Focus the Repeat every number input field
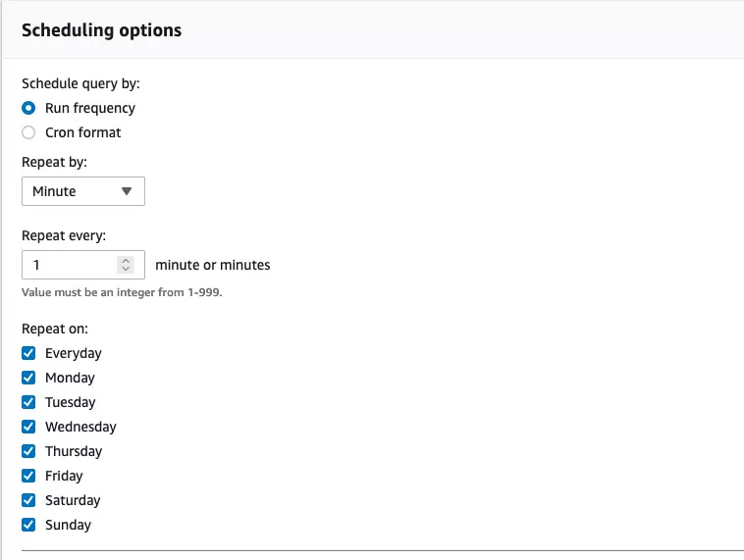 (x=69, y=265)
